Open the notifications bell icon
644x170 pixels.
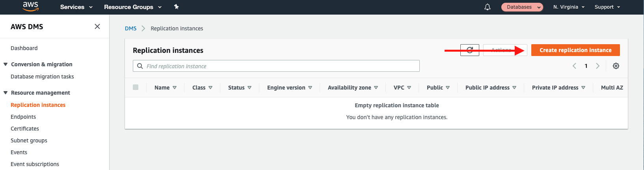tap(488, 7)
